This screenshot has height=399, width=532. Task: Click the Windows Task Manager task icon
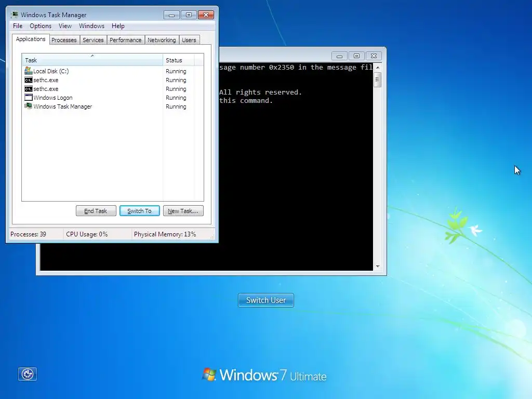tap(29, 106)
